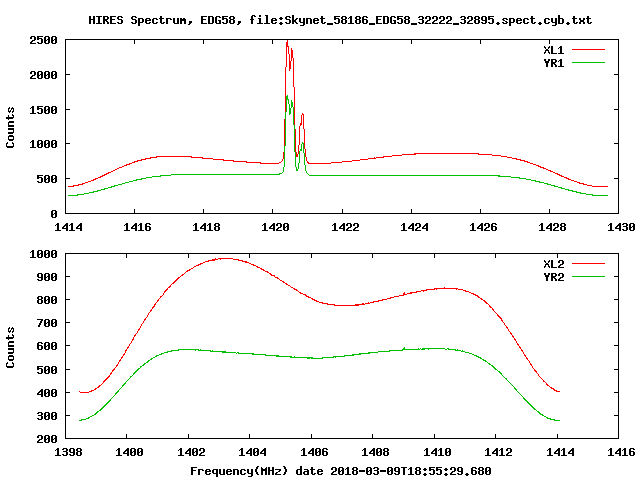640x480 pixels.
Task: Click the 900 y-axis tick label
Action: (47, 277)
